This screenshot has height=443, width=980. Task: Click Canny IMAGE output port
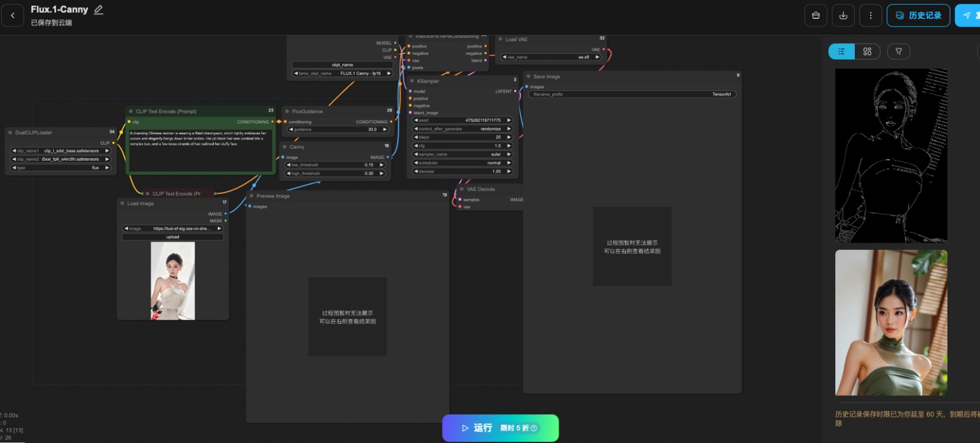coord(388,157)
